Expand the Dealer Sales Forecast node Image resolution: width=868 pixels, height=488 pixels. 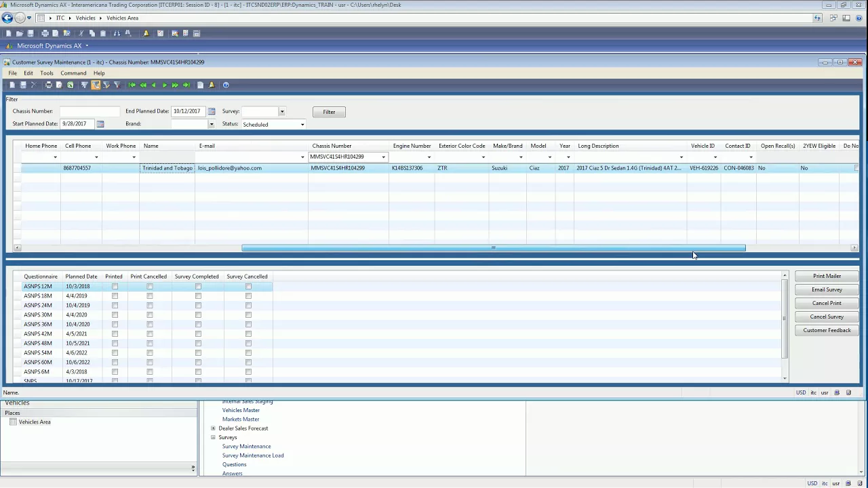213,428
